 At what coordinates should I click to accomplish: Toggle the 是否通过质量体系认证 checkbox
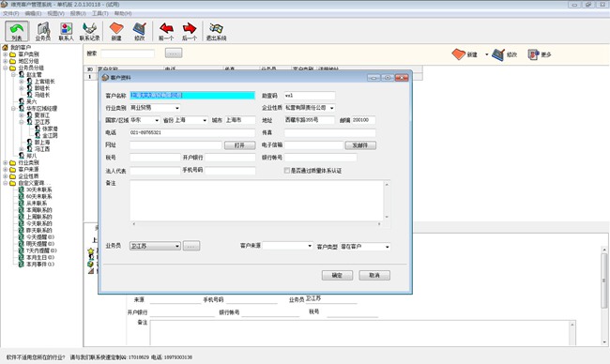(x=287, y=171)
